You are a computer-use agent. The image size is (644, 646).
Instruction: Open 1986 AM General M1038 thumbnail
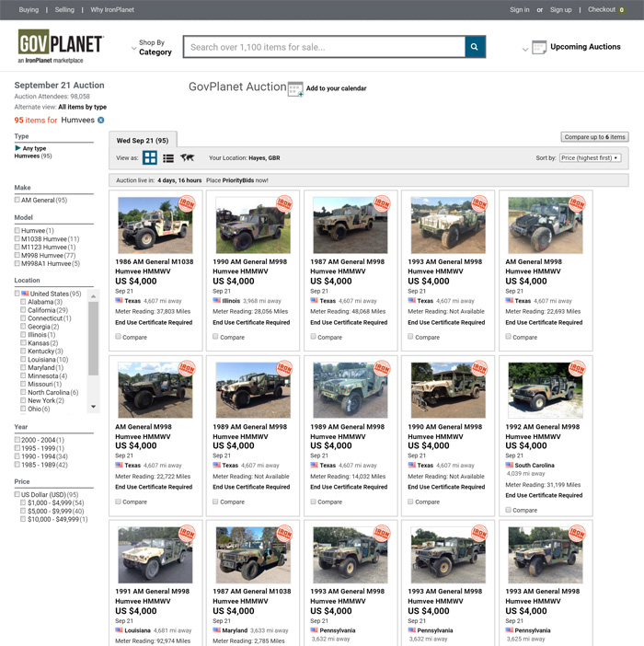coord(155,225)
